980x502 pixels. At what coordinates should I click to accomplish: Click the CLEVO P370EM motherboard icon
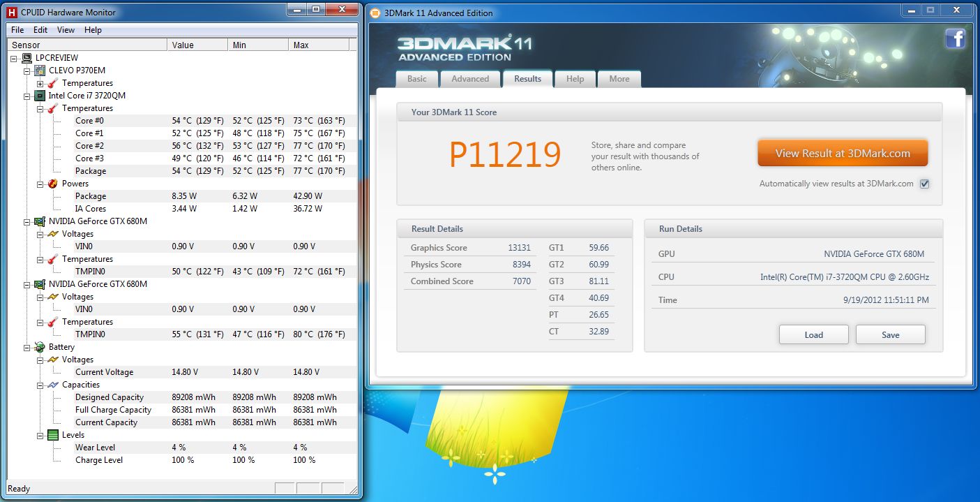(40, 71)
